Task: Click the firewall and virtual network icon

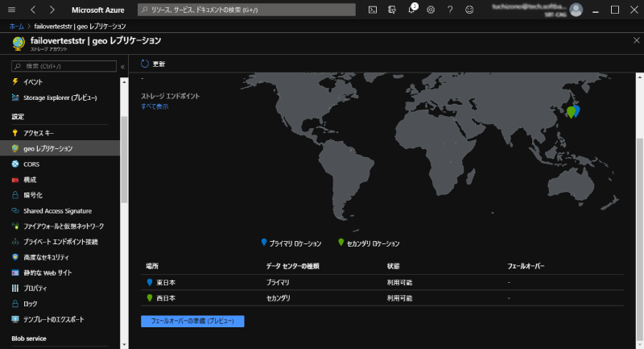Action: click(15, 226)
